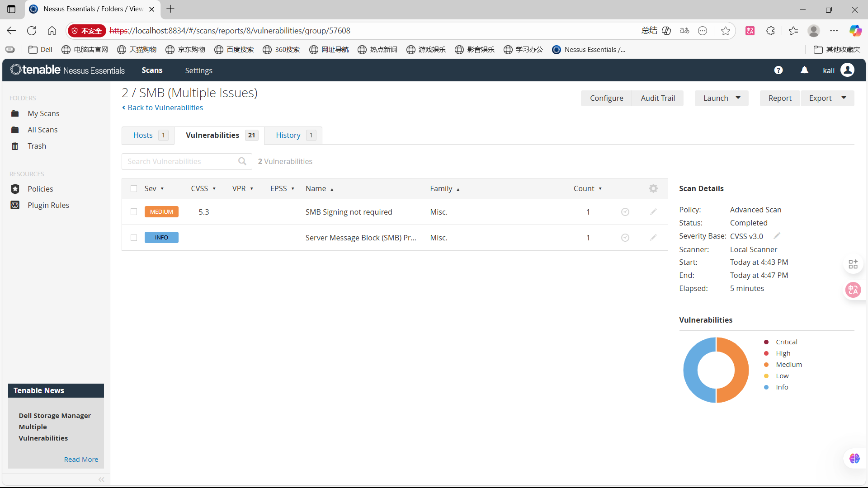Open the Export dropdown menu
The image size is (868, 488).
[827, 98]
